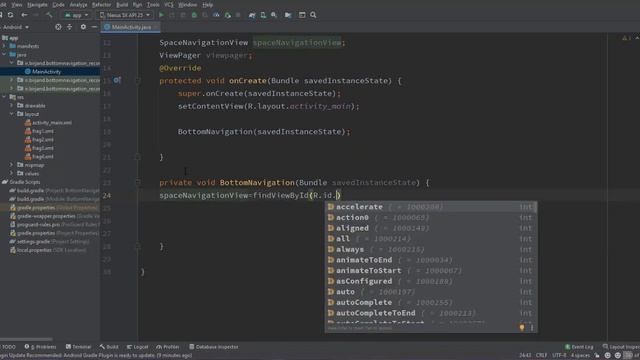Click Collapse All icon in project panel
640x360 pixels.
(69, 27)
